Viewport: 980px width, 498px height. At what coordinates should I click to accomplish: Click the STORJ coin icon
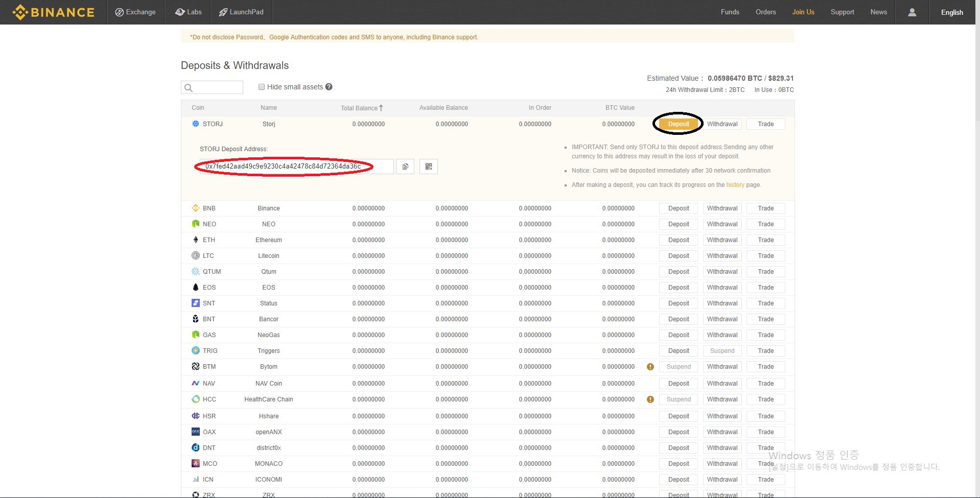(196, 124)
